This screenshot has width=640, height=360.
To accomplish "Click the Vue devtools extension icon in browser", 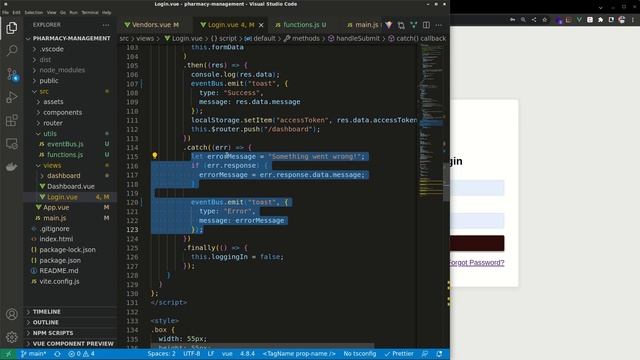I will click(x=579, y=20).
